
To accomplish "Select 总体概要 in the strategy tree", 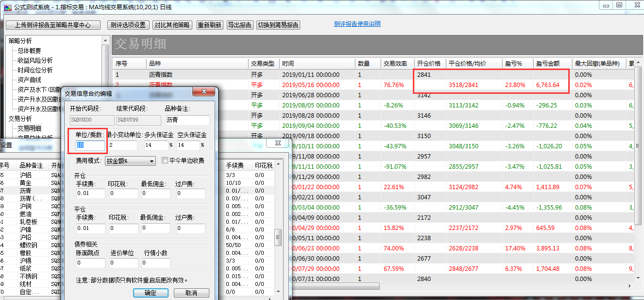I will pos(29,51).
